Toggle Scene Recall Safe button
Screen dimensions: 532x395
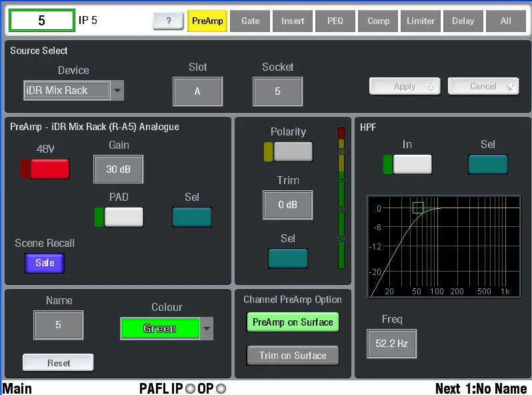tap(45, 263)
